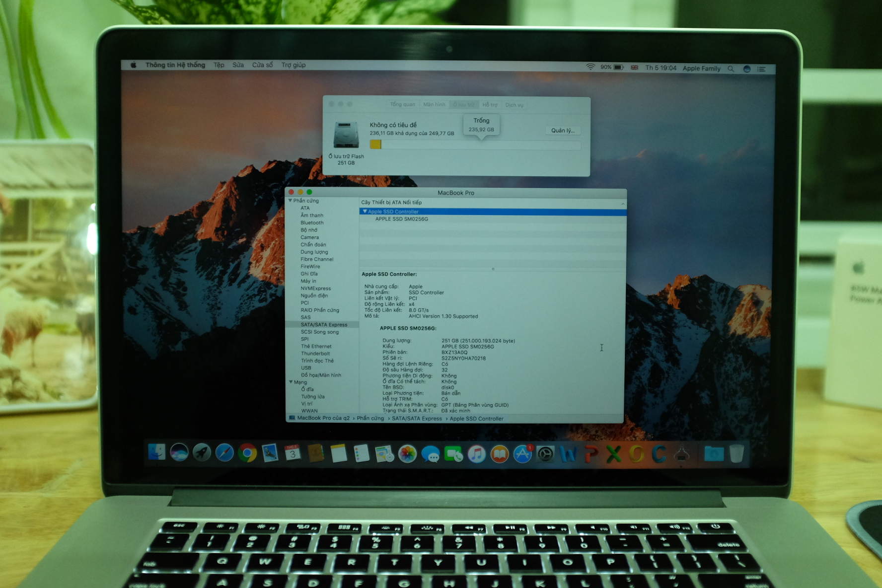Open Contacts book icon in Dock
Image resolution: width=882 pixels, height=588 pixels.
(315, 453)
